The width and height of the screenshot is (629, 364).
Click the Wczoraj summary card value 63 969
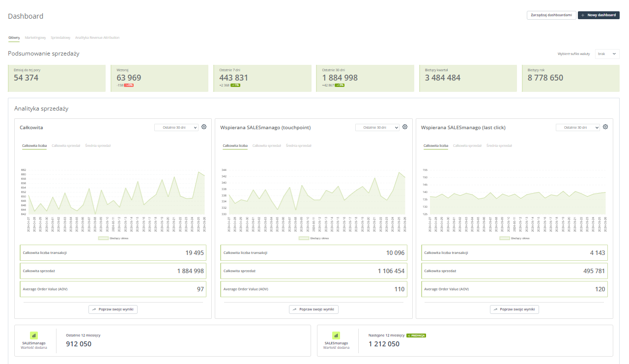pyautogui.click(x=129, y=78)
